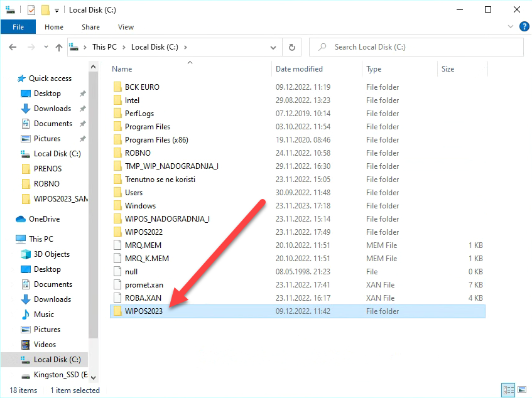The image size is (532, 398).
Task: Open the recent locations dropdown arrow
Action: point(44,47)
